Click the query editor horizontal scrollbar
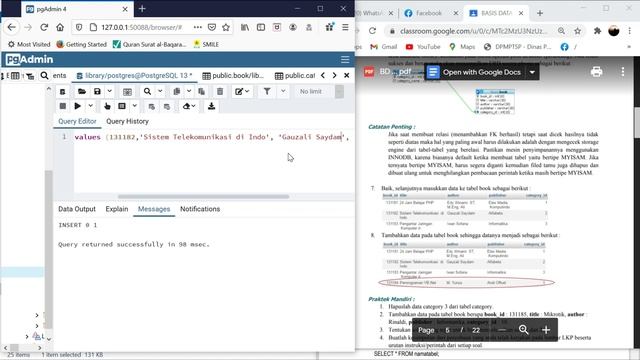 pyautogui.click(x=203, y=196)
